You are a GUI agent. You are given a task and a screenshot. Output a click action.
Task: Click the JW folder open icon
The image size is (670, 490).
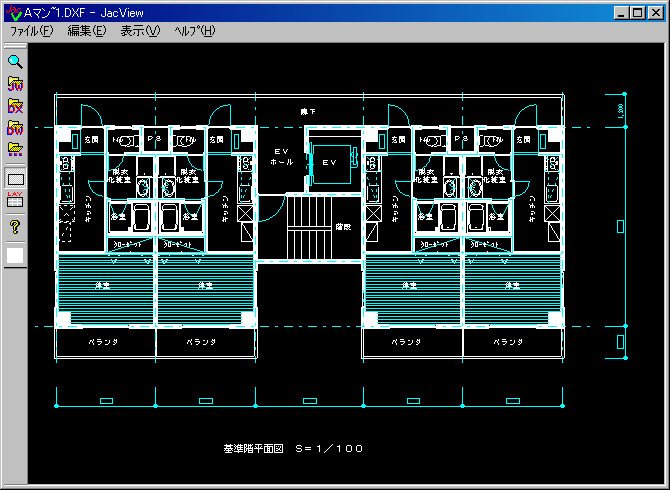point(15,84)
